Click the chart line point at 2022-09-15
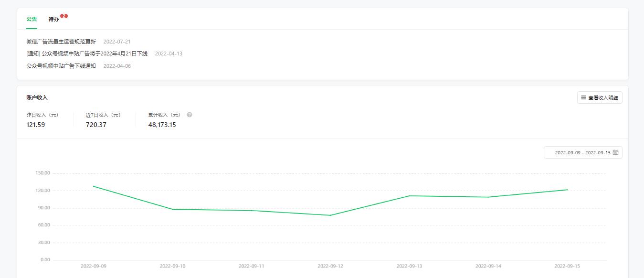 click(x=567, y=190)
